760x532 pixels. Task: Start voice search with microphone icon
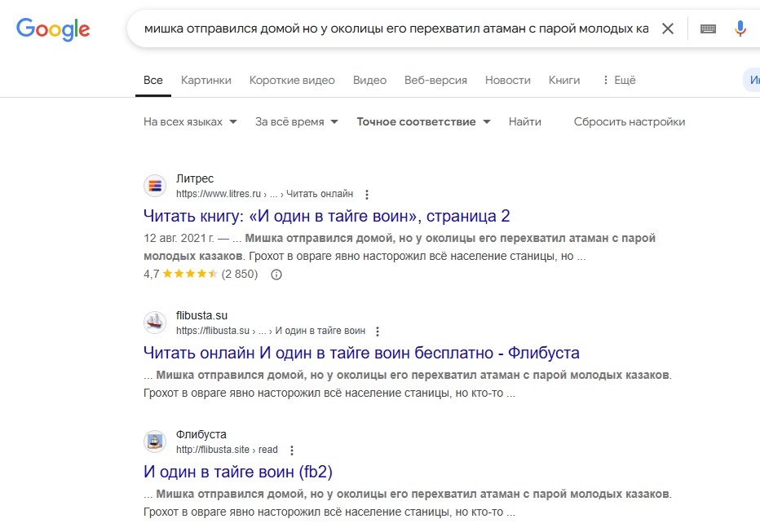point(740,29)
